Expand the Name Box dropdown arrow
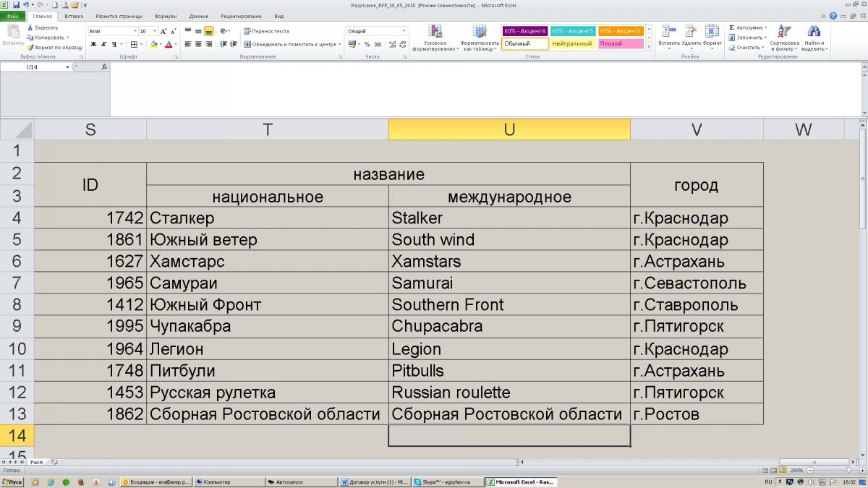Viewport: 868px width, 488px height. point(68,67)
